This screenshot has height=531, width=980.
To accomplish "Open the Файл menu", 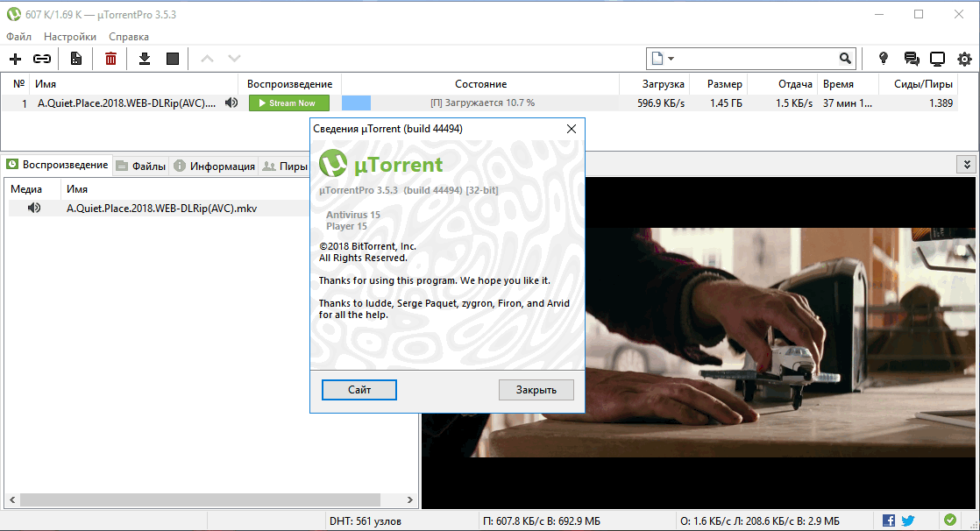I will click(18, 37).
